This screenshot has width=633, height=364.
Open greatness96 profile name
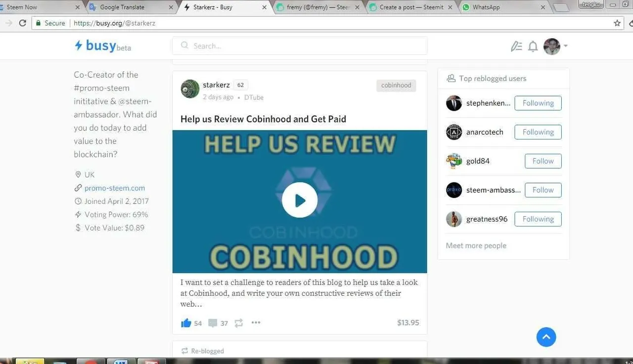(x=487, y=219)
